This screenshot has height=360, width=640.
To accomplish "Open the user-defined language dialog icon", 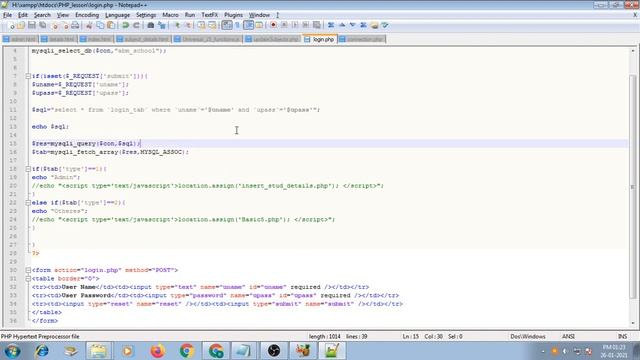I will click(259, 25).
